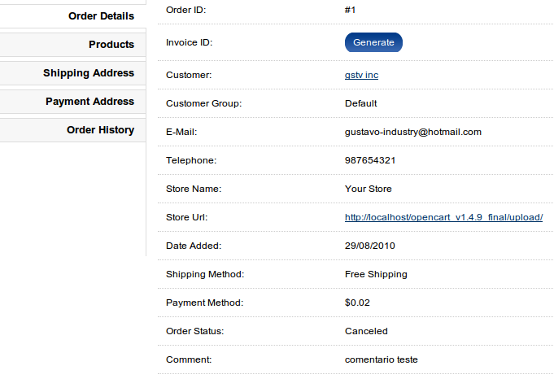View the Order History tab
Viewport: 554px width, 392px height.
72,130
